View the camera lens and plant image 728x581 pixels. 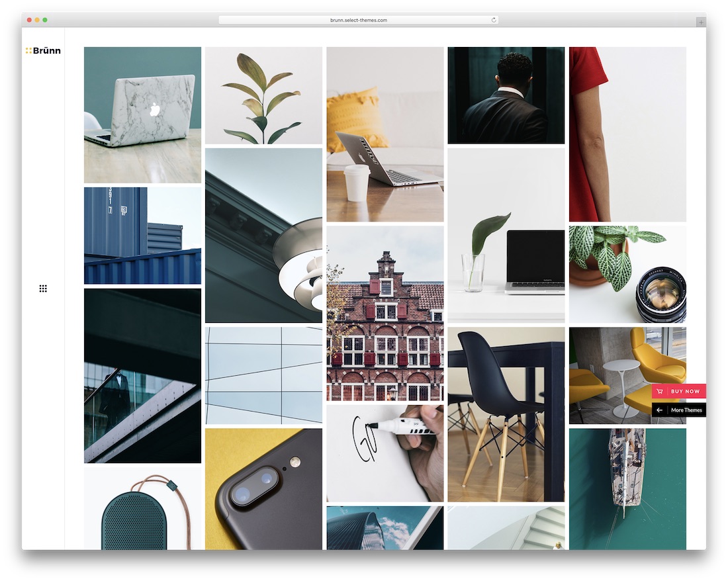coord(627,274)
